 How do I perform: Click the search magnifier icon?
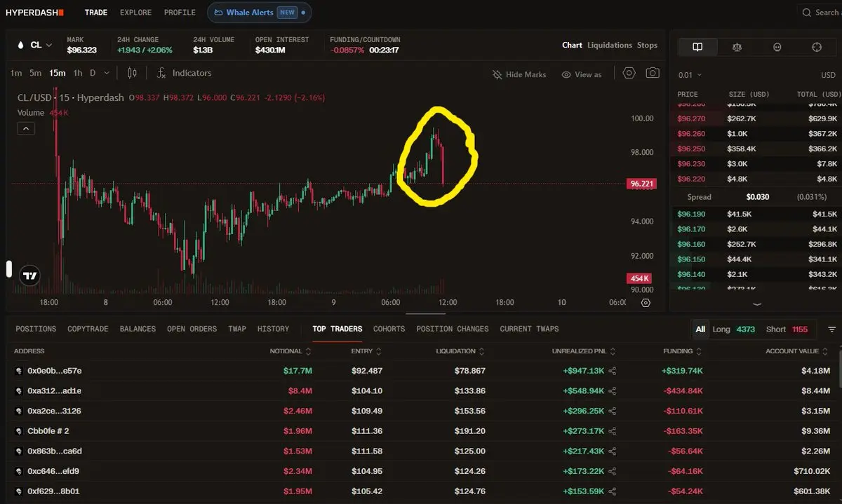click(807, 13)
